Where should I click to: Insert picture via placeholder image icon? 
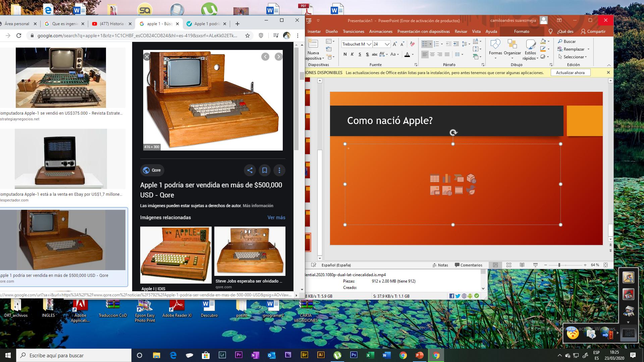click(x=435, y=191)
